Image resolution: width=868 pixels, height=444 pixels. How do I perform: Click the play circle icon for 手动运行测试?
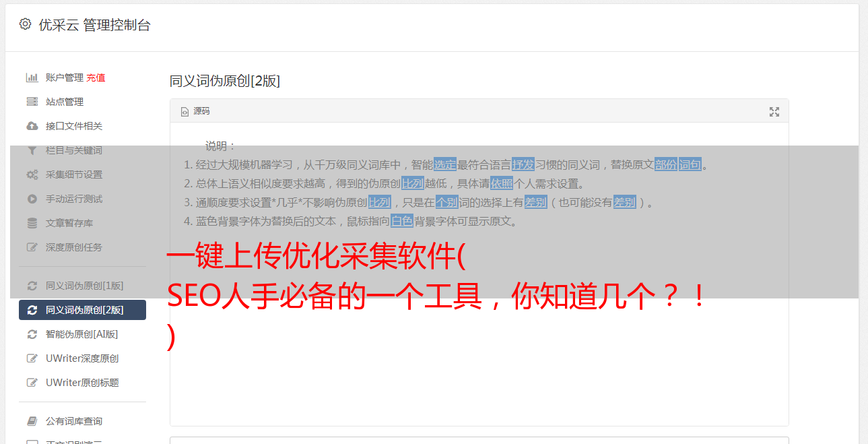pos(32,199)
